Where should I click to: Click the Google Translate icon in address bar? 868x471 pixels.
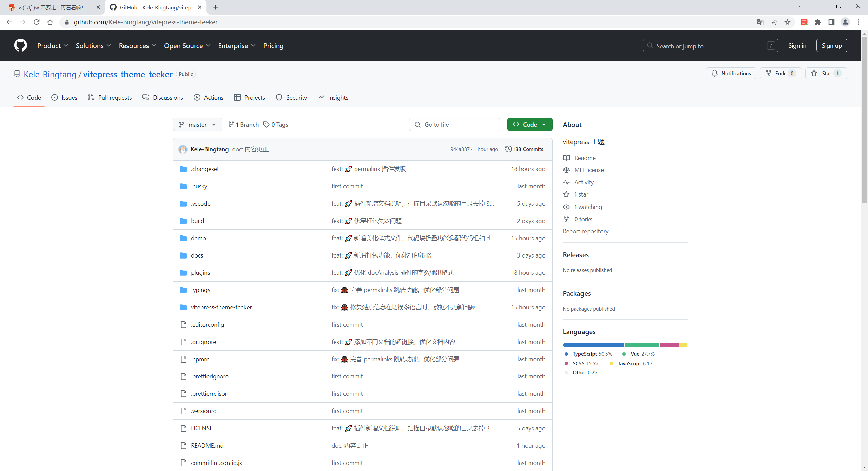tap(760, 22)
